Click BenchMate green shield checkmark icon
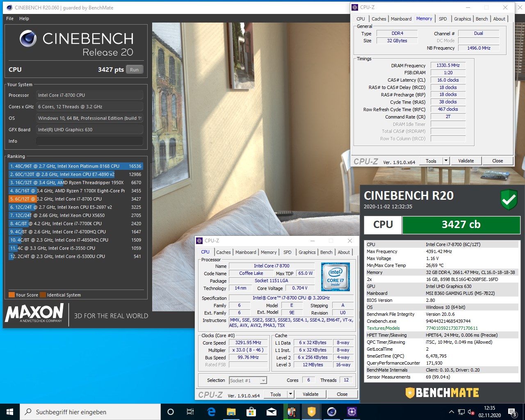The image size is (525, 420). (x=509, y=200)
